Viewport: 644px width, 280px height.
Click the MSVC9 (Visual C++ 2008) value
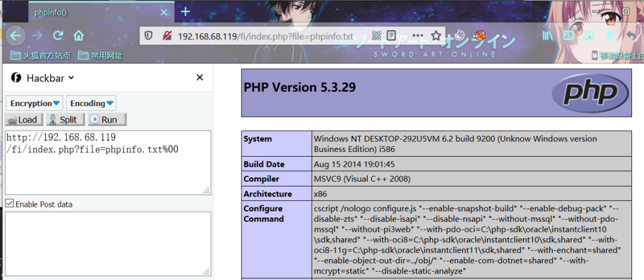click(363, 179)
